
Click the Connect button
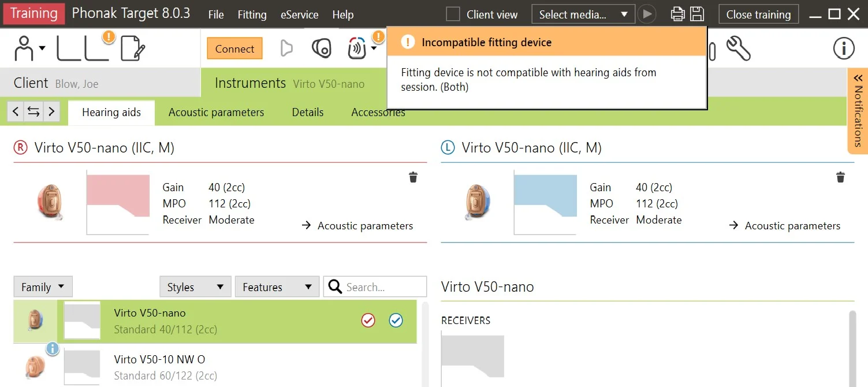click(x=234, y=49)
